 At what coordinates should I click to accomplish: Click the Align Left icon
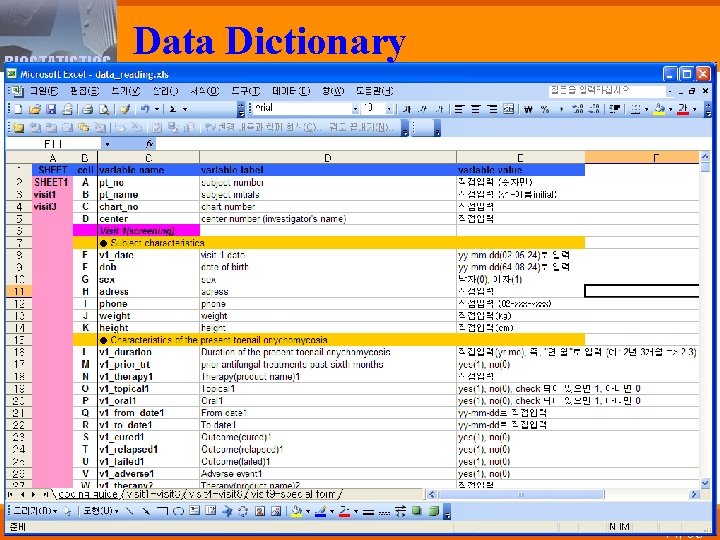point(459,109)
